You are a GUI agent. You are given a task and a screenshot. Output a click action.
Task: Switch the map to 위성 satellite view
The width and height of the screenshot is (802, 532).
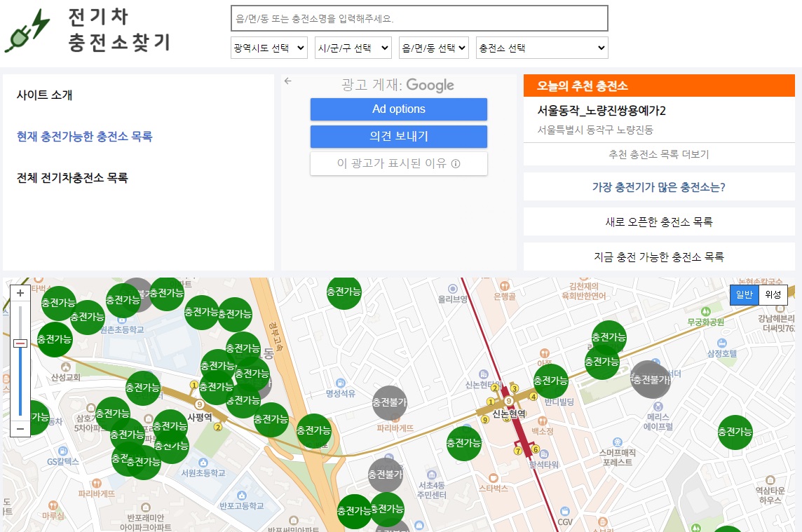[773, 294]
